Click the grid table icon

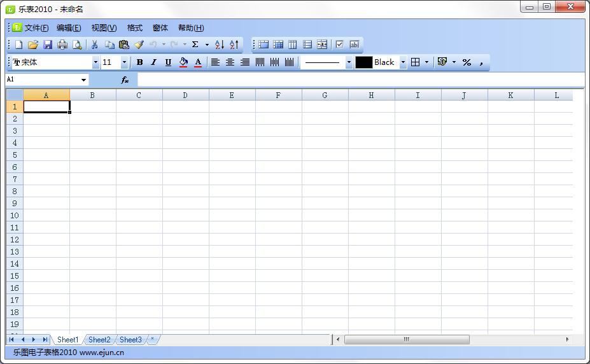(x=278, y=45)
